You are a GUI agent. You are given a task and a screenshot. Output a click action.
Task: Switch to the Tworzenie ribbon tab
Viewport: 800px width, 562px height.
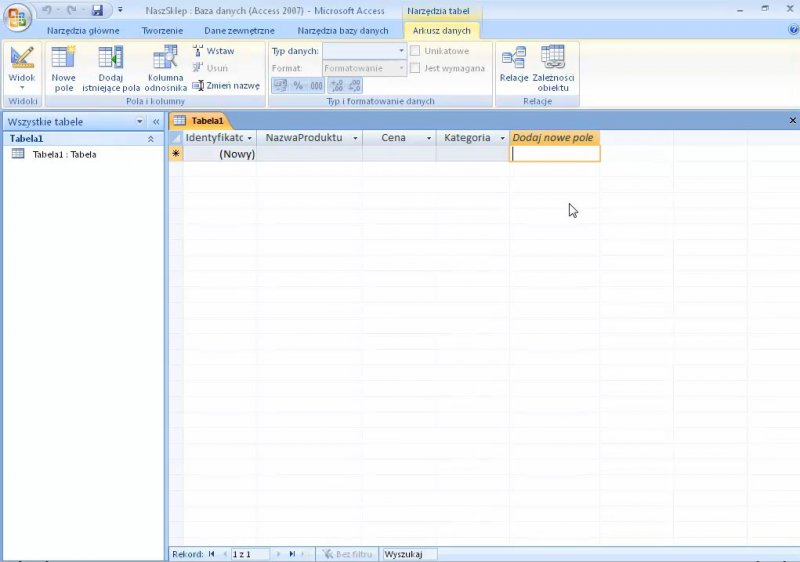(x=161, y=31)
